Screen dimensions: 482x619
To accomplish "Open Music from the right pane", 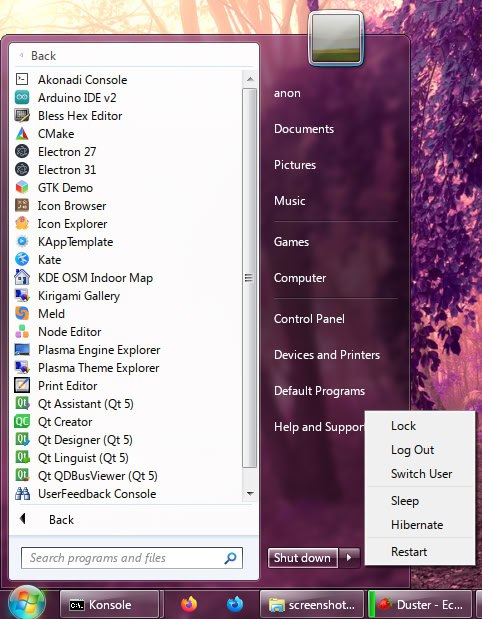I will (289, 201).
